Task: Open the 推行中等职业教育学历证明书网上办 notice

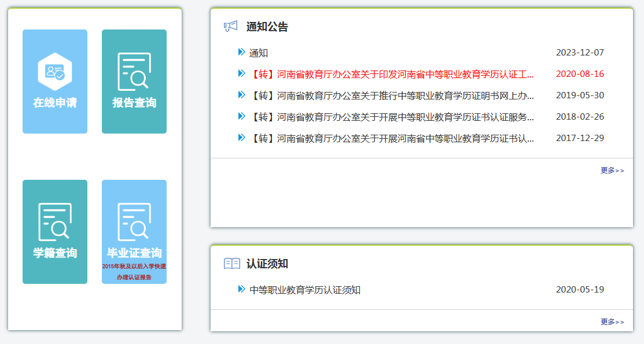Action: (x=391, y=95)
